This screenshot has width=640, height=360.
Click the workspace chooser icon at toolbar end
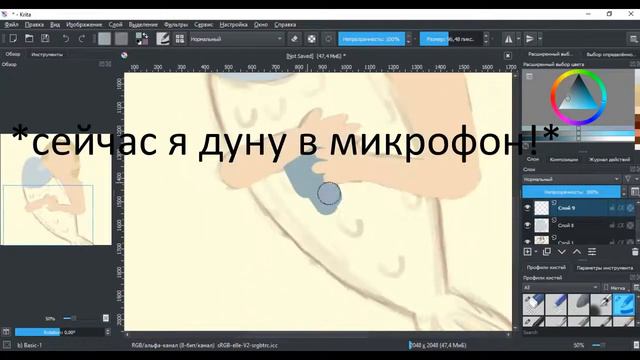click(633, 39)
